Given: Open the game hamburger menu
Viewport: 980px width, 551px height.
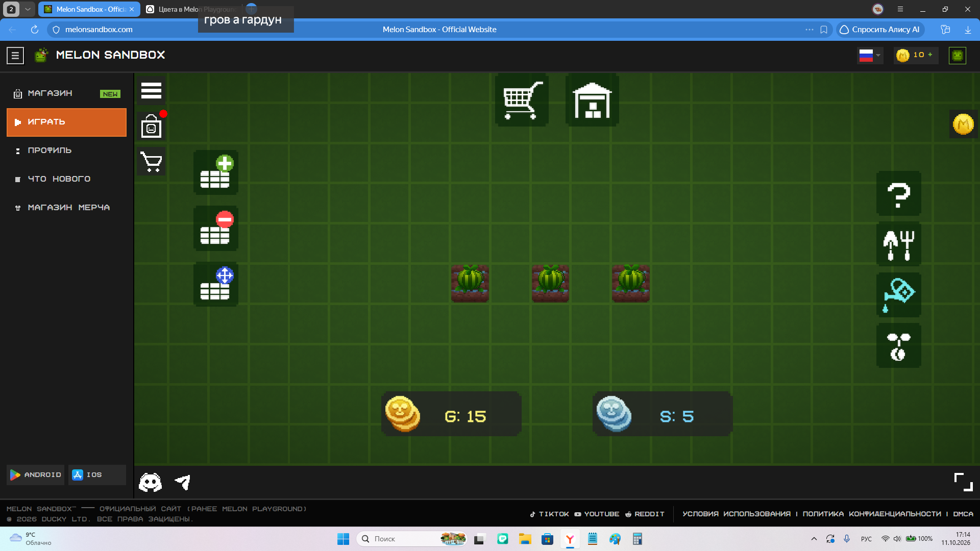Looking at the screenshot, I should (x=151, y=90).
